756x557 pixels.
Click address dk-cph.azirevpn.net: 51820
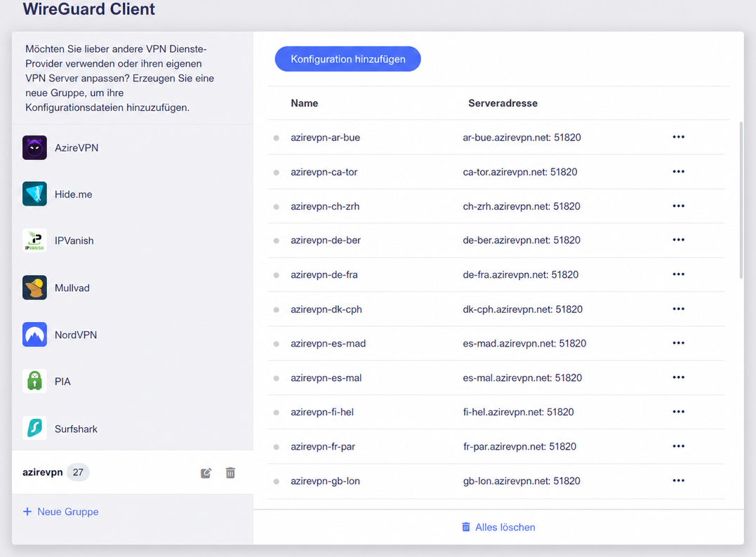523,309
